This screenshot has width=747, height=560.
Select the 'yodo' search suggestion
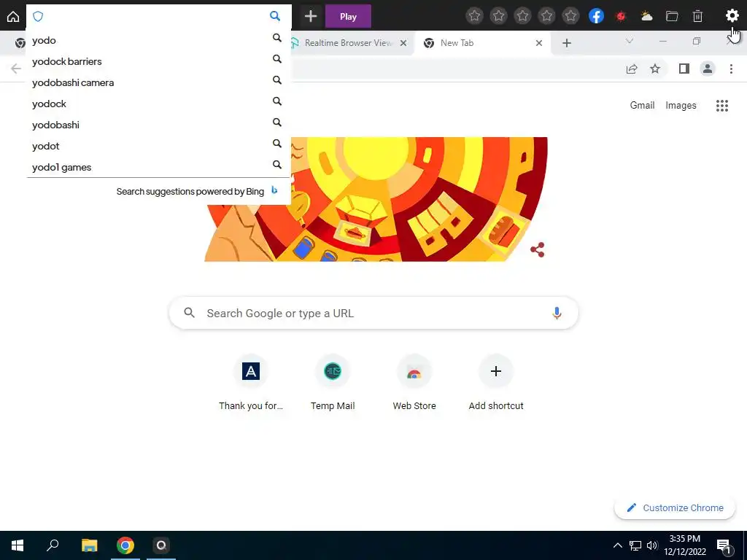[x=158, y=41]
